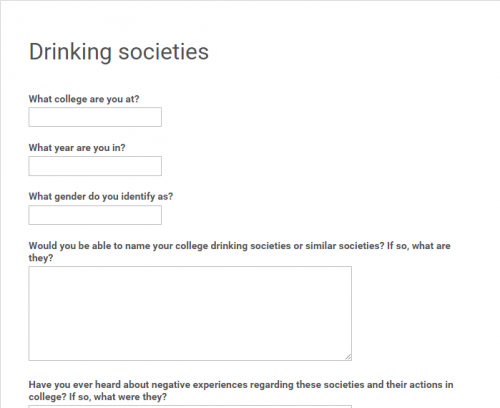Click the college name input field
Viewport: 500px width, 408px height.
95,117
